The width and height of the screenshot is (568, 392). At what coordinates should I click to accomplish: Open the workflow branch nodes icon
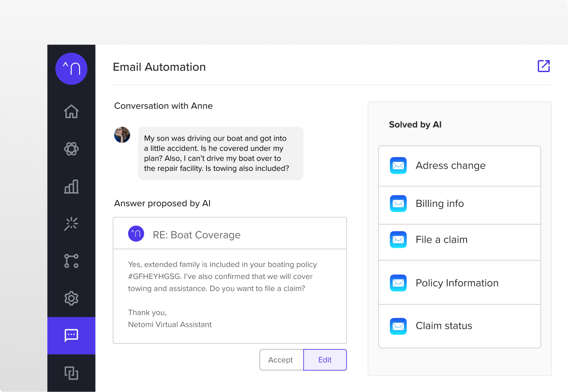coord(71,261)
